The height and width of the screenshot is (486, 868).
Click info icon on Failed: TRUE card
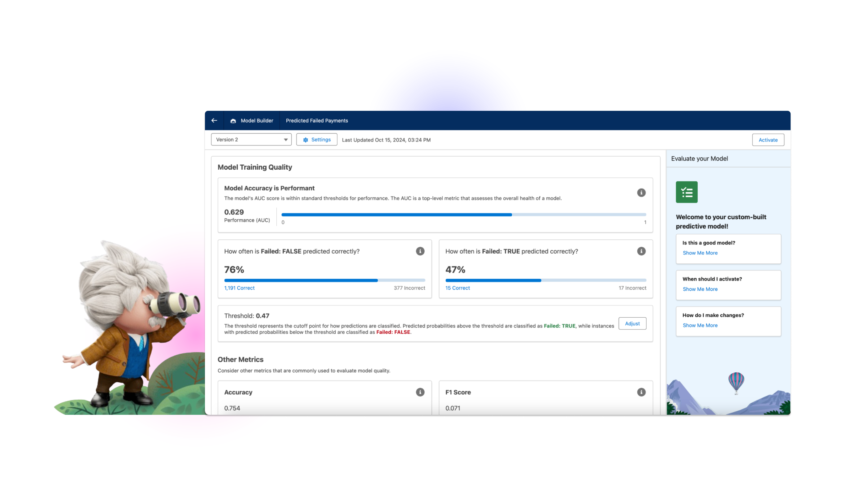coord(641,251)
